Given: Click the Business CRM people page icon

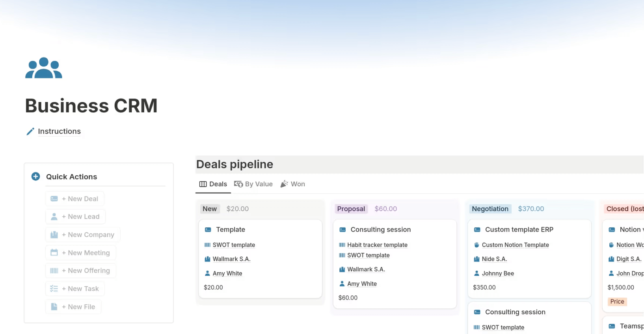Looking at the screenshot, I should click(x=44, y=68).
